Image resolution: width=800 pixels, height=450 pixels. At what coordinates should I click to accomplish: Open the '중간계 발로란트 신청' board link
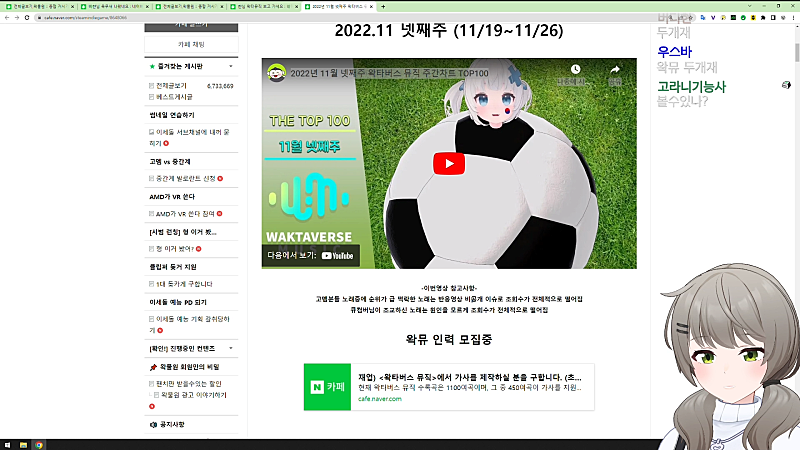(186, 179)
